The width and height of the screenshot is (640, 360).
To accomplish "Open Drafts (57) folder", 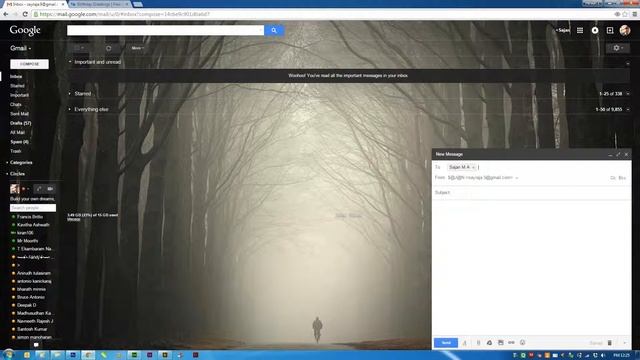I will pyautogui.click(x=21, y=123).
